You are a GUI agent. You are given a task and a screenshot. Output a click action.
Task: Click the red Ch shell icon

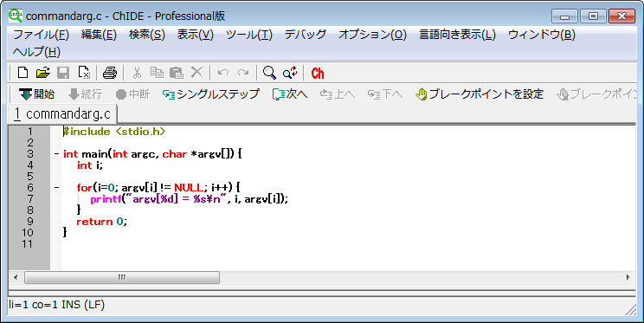[318, 73]
